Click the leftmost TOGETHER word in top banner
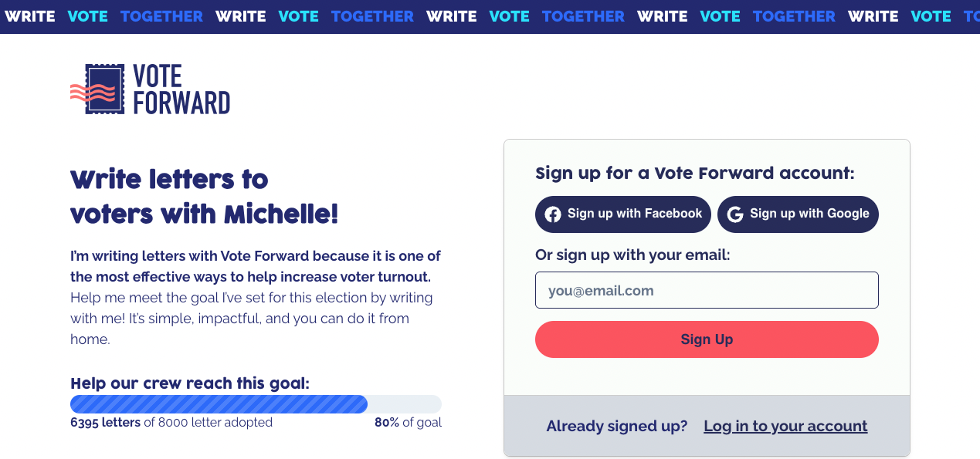This screenshot has height=459, width=980. click(161, 15)
